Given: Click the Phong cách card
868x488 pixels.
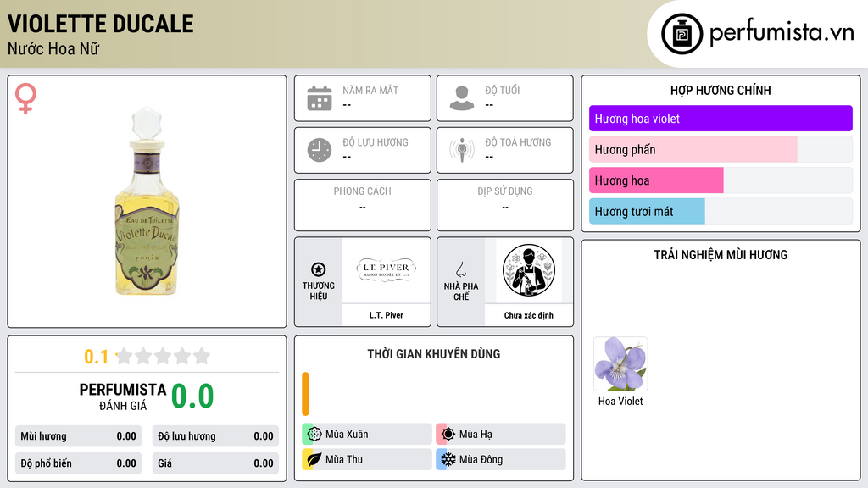Looking at the screenshot, I should pyautogui.click(x=363, y=205).
